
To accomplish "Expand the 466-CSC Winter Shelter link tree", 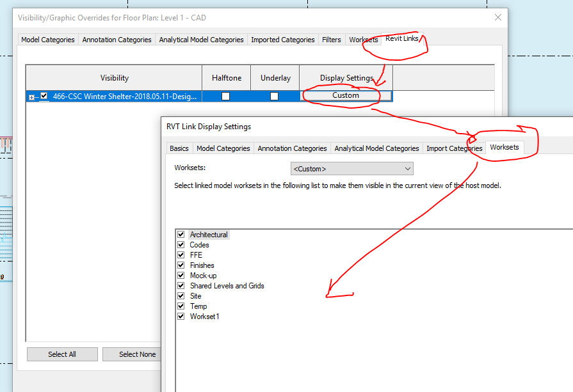I will (32, 97).
